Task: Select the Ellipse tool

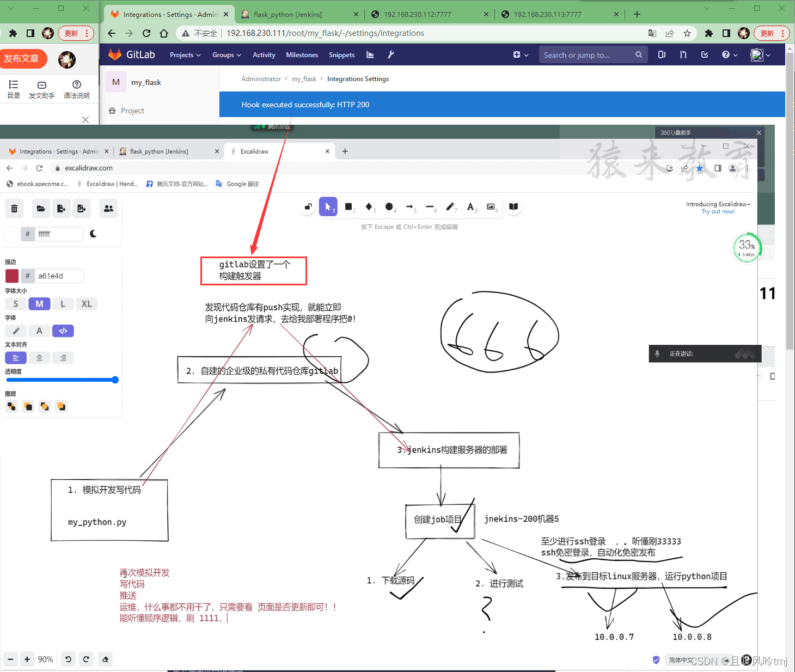Action: click(390, 207)
